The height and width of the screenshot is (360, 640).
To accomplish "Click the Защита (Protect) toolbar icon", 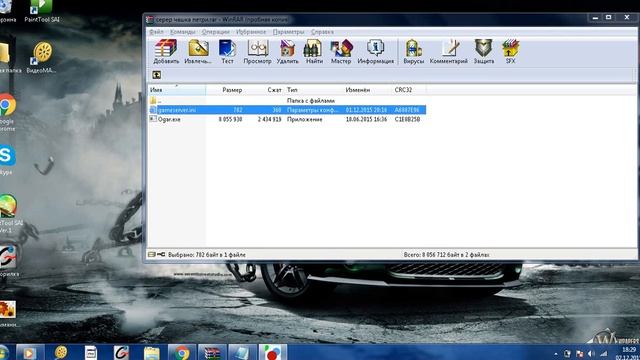I will (484, 51).
